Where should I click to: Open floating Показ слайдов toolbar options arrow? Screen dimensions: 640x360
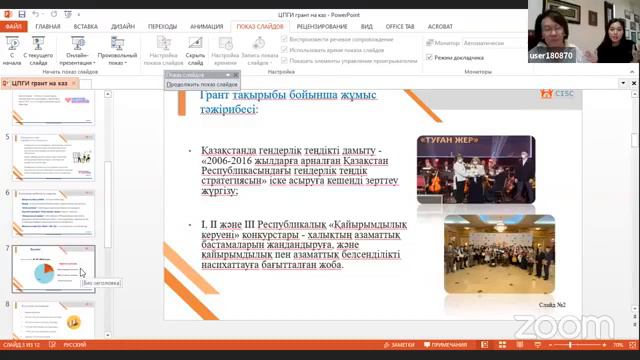click(x=228, y=75)
